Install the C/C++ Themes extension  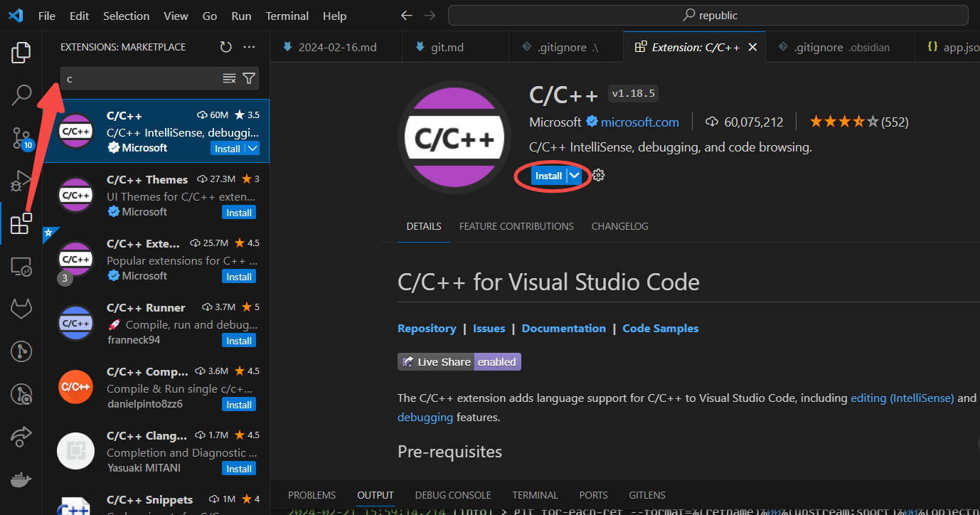tap(239, 213)
